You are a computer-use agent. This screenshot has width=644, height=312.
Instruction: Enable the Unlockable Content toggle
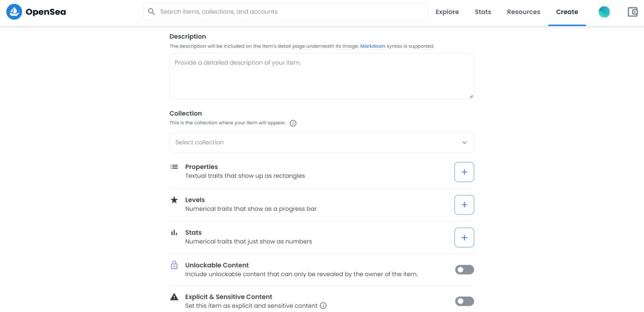tap(465, 270)
